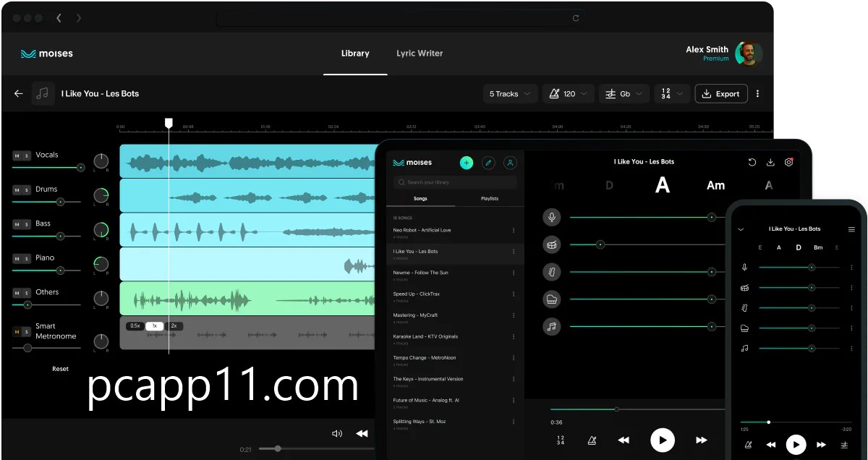The image size is (868, 460).
Task: Switch to the Library tab
Action: 355,54
